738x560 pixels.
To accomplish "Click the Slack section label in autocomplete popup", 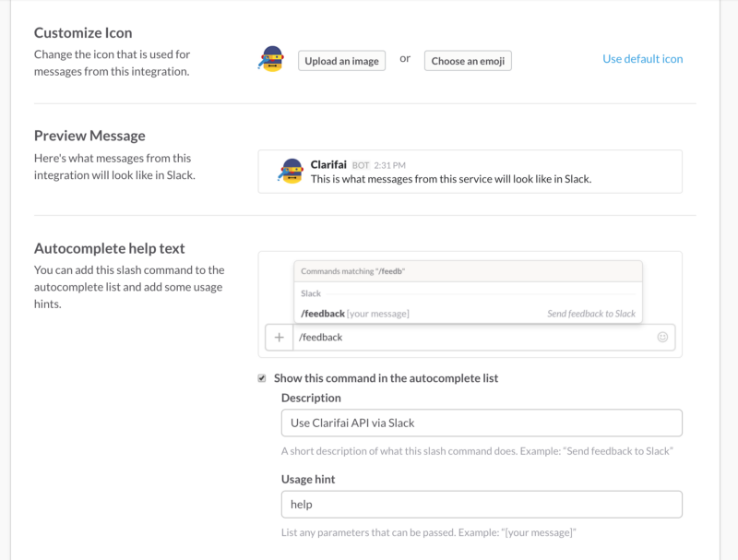I will (311, 293).
